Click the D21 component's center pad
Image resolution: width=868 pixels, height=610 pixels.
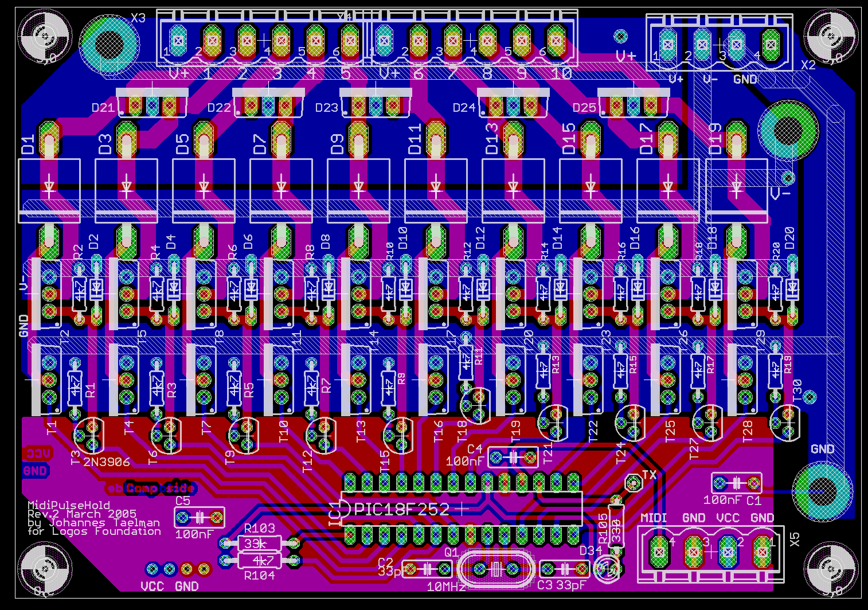(x=152, y=106)
